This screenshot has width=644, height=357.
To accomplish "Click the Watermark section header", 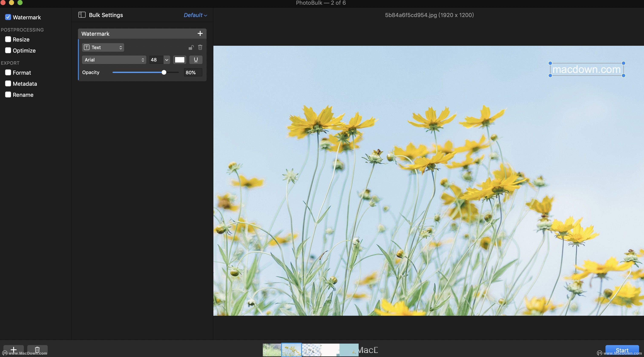I will (142, 34).
